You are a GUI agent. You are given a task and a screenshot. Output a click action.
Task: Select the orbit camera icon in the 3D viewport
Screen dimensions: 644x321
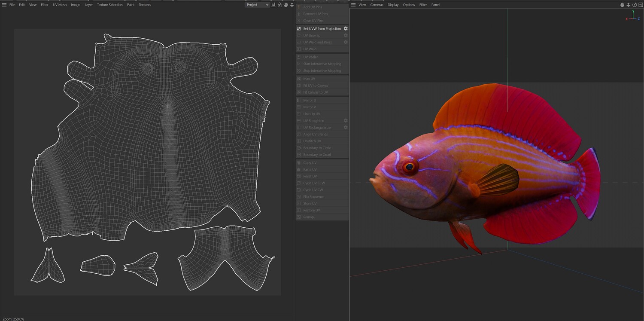click(634, 5)
